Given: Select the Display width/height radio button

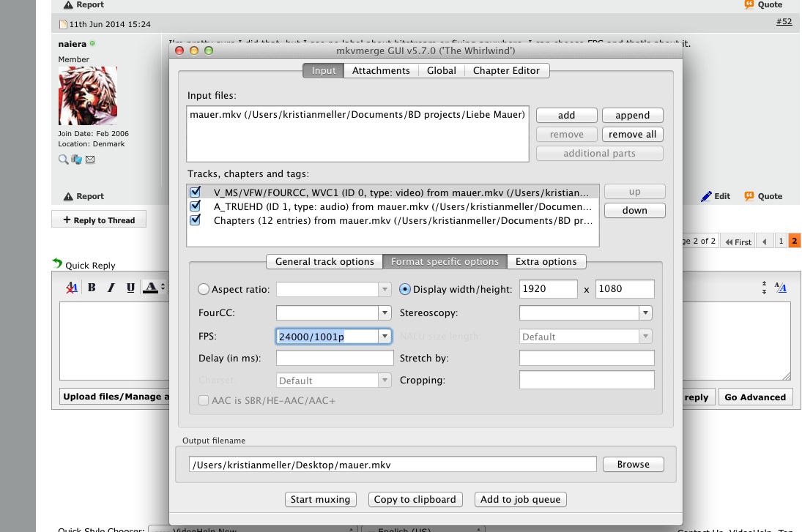Looking at the screenshot, I should 404,289.
